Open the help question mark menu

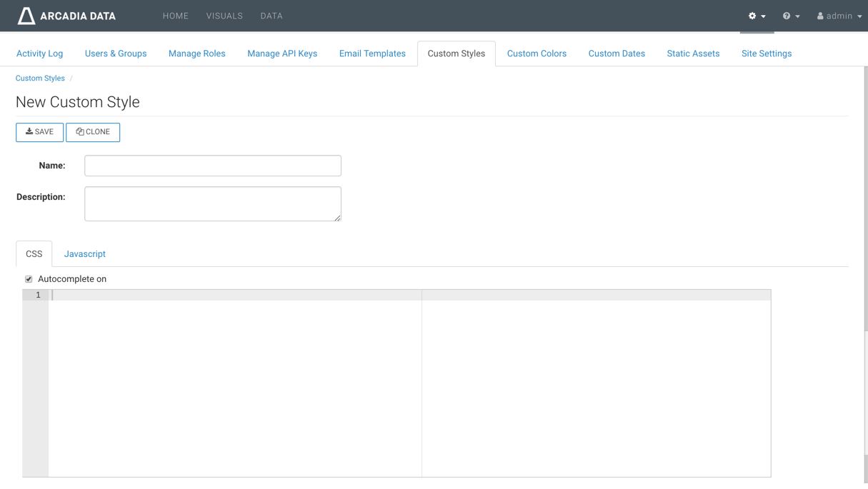(x=790, y=16)
